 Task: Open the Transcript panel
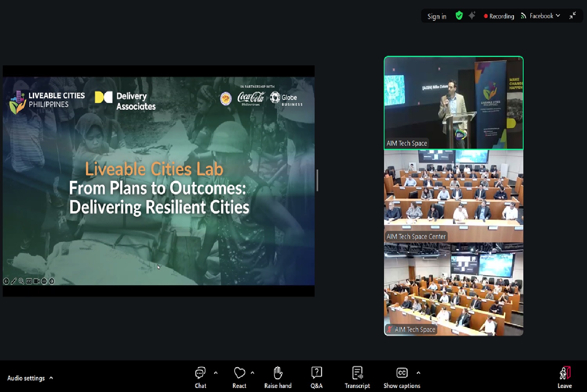pos(357,377)
